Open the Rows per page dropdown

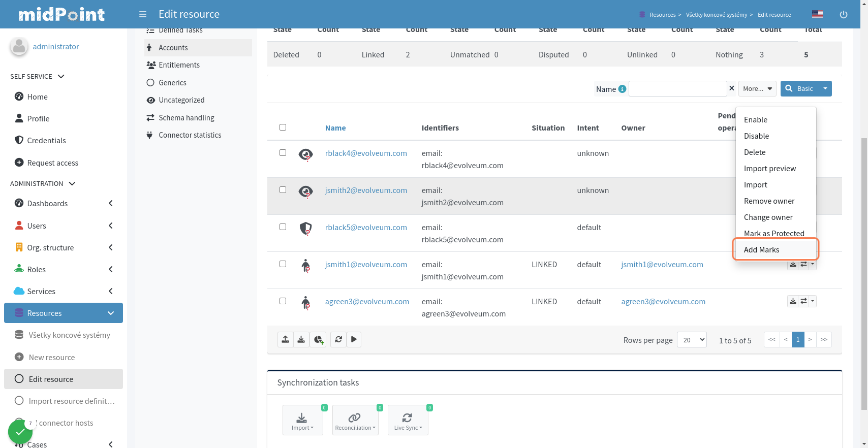point(692,340)
